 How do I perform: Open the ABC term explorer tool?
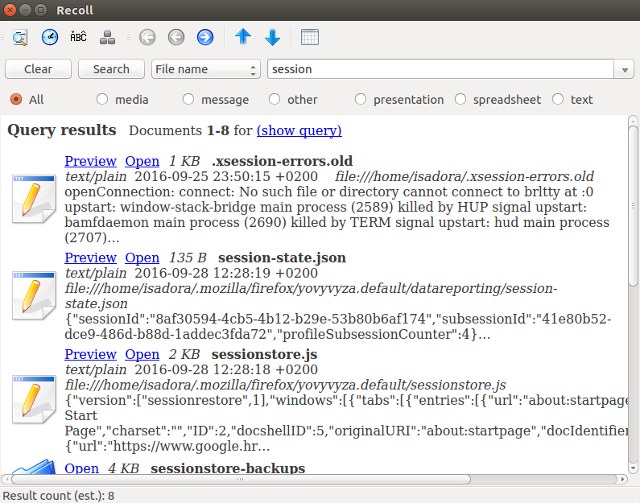click(x=78, y=37)
